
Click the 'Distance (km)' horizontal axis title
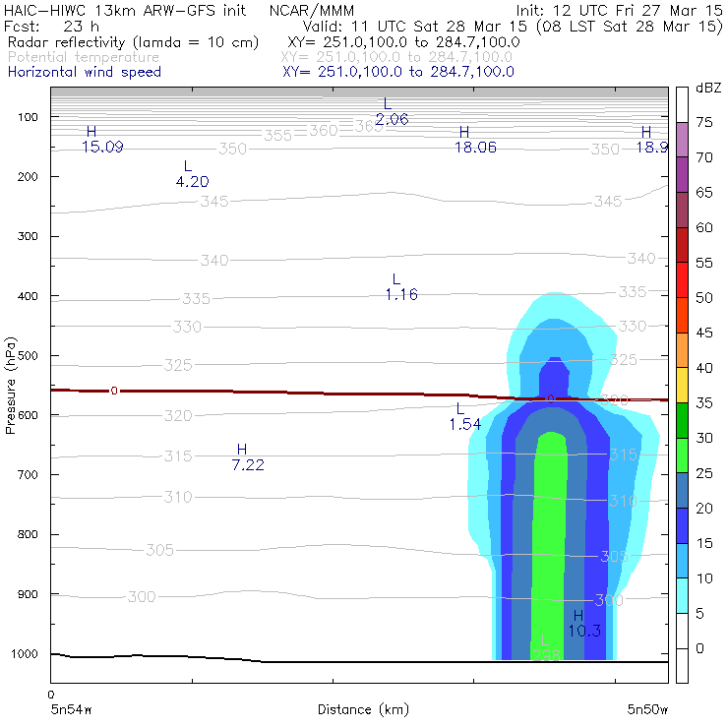pos(363,709)
